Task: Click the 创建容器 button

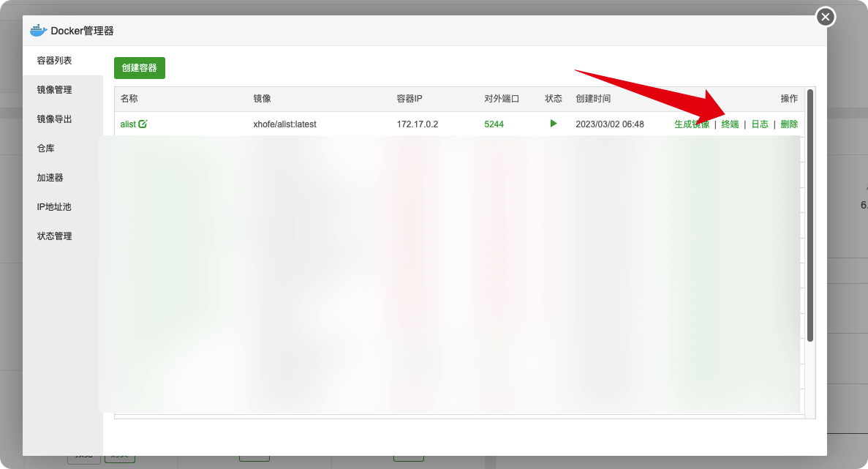Action: (140, 68)
